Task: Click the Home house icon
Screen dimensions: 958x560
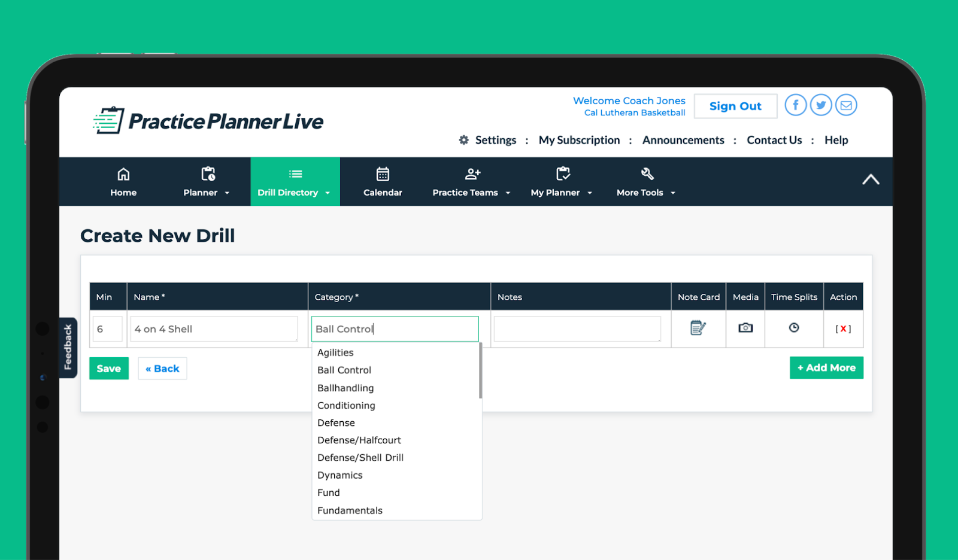Action: (x=123, y=174)
